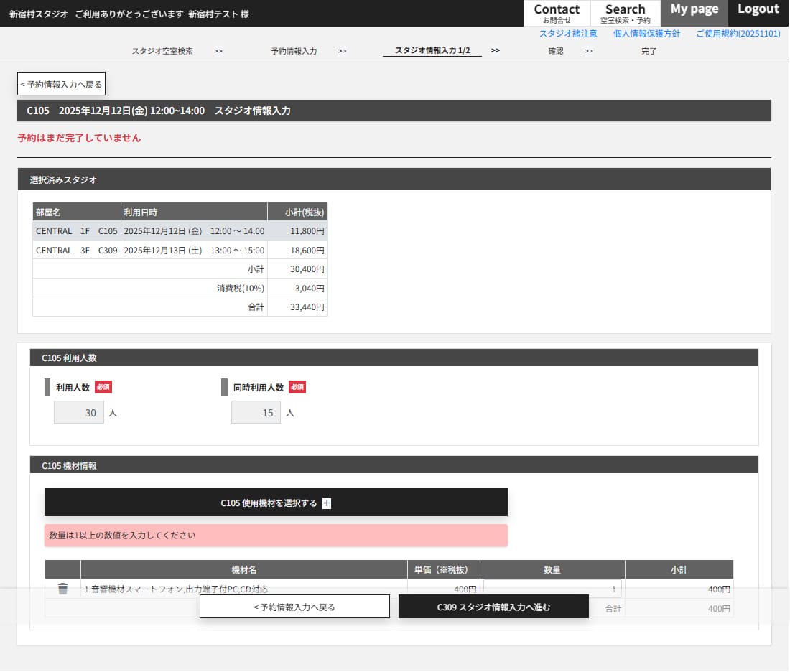Open the ご使用規約(20251101) link
790x672 pixels.
[738, 34]
